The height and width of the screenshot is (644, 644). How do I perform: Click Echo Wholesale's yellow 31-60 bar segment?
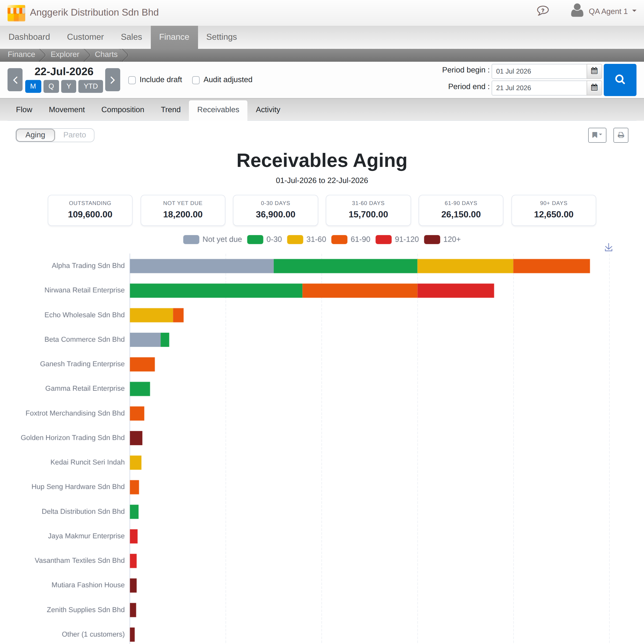coord(151,315)
